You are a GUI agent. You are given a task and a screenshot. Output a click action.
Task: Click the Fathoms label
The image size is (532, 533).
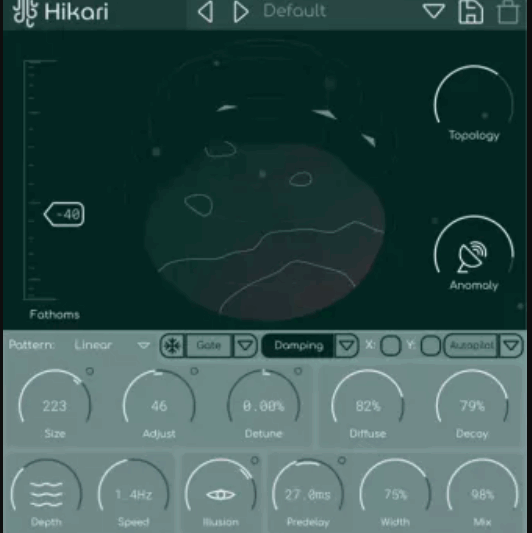[x=55, y=315]
